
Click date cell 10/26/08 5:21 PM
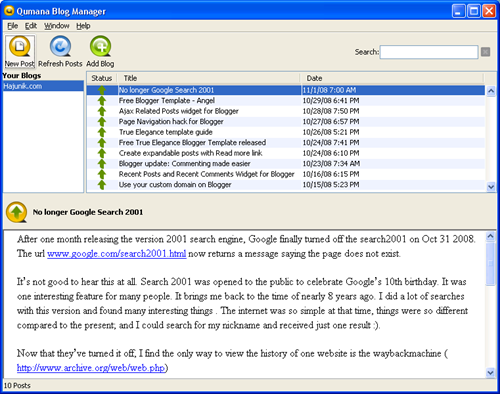331,132
